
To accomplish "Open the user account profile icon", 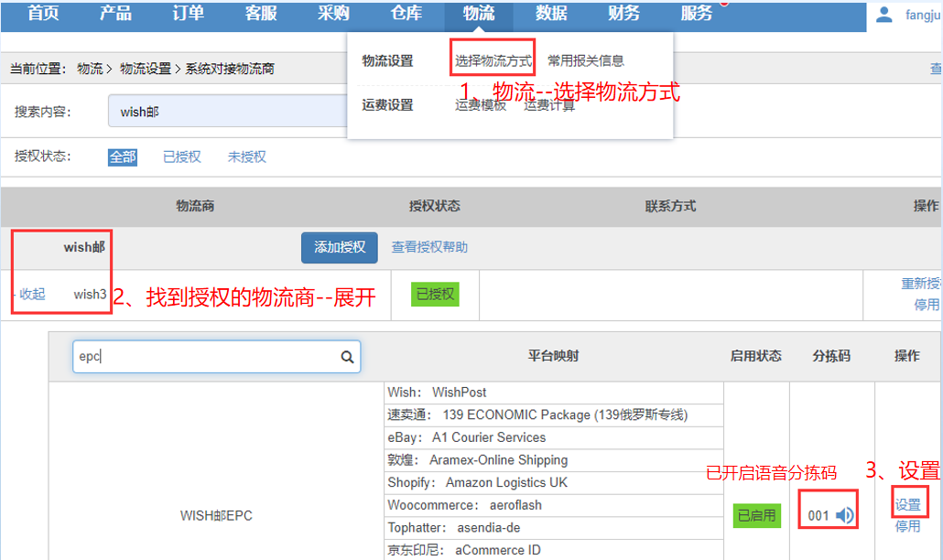I will 884,15.
